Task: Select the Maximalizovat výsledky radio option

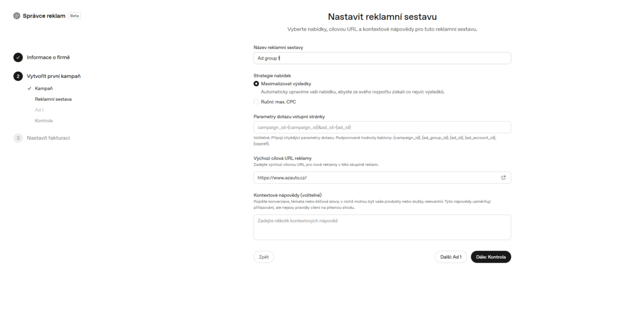Action: click(256, 84)
